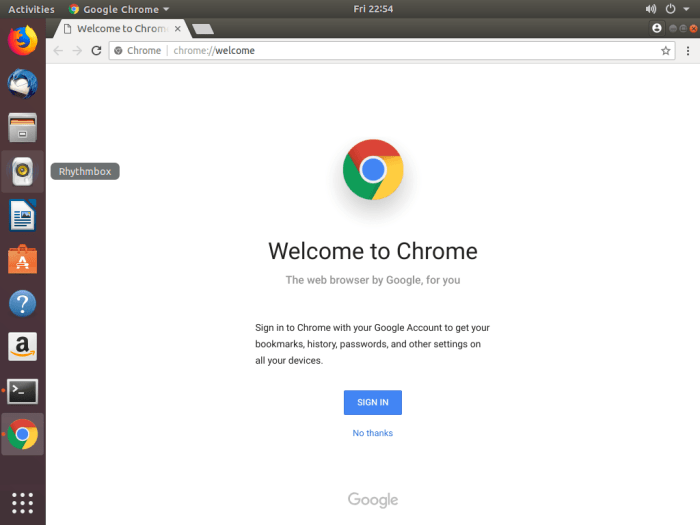Open LibreOffice Writer from the dock

tap(22, 215)
